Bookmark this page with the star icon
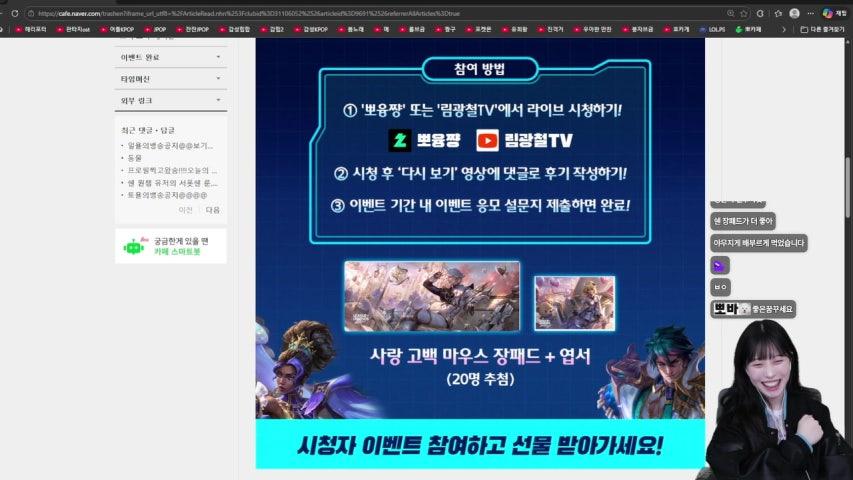 [x=744, y=14]
